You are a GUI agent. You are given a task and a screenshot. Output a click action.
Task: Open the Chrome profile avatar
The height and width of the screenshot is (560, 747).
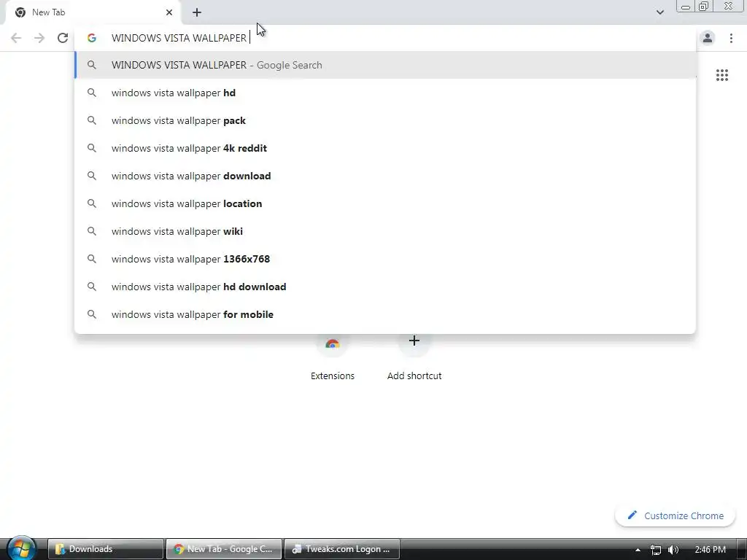tap(708, 38)
